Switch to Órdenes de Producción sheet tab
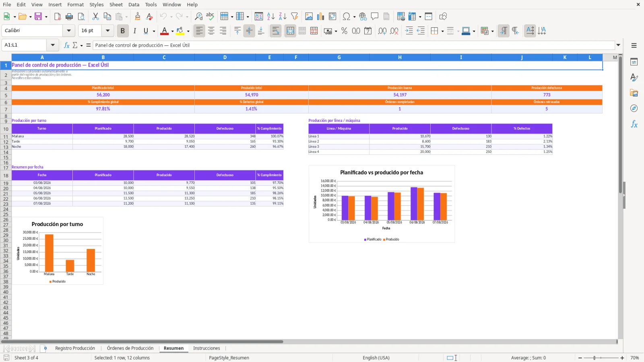The image size is (644, 362). [130, 348]
